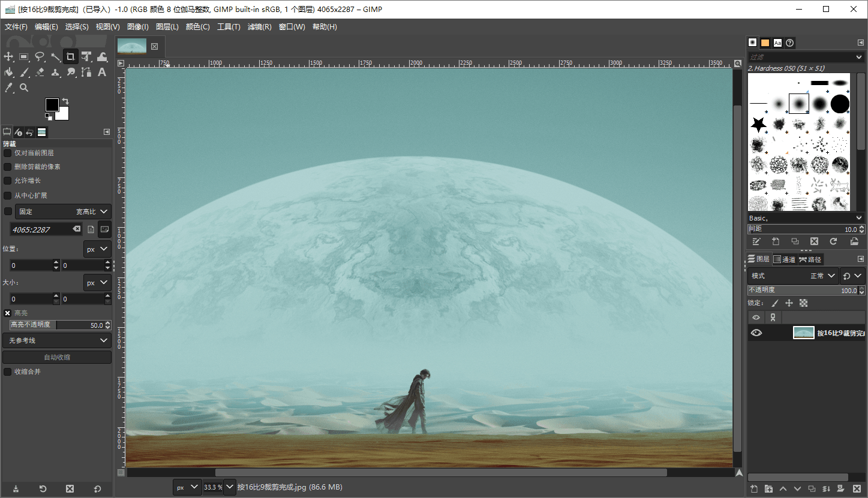
Task: Select the Fuzzy Select magic wand tool
Action: point(55,57)
